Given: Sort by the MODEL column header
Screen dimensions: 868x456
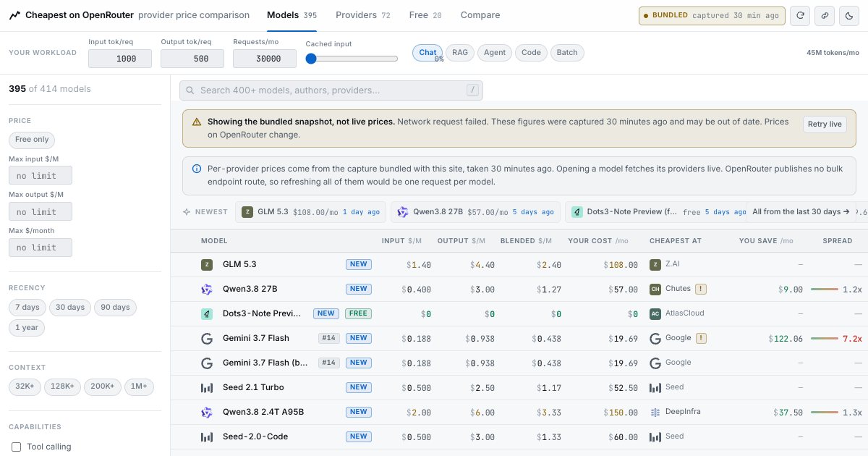Looking at the screenshot, I should (214, 241).
